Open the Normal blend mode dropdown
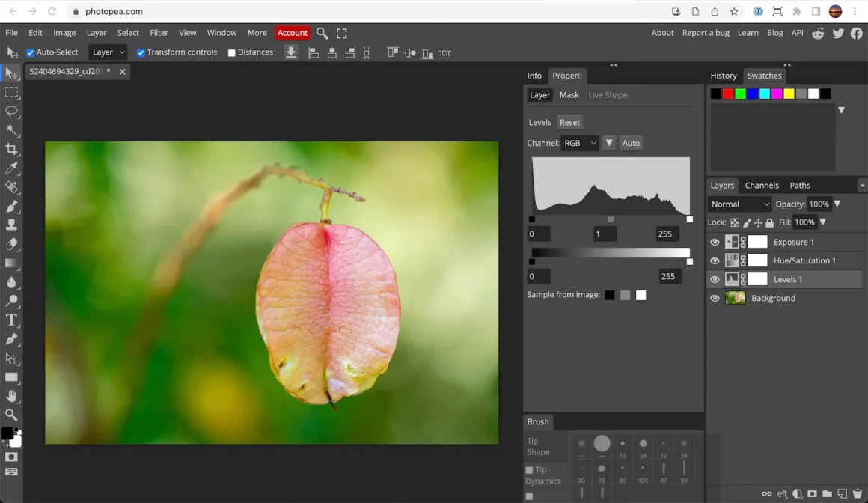Viewport: 868px width, 503px height. (x=739, y=204)
